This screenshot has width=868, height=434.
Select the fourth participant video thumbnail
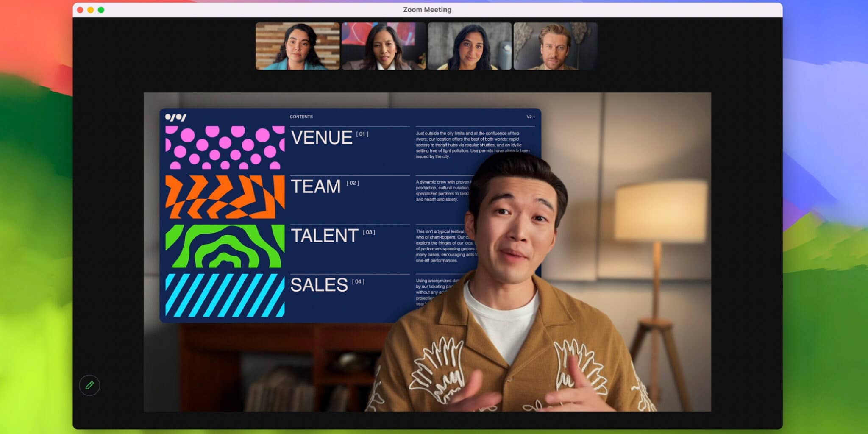click(556, 46)
